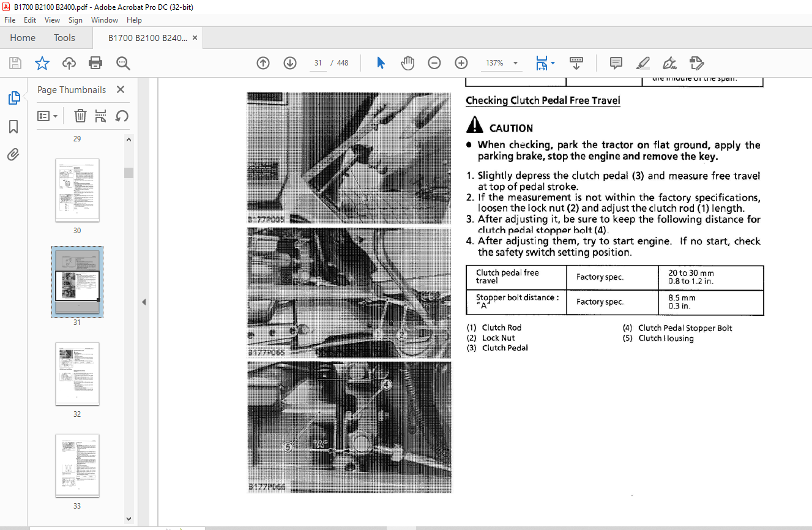This screenshot has width=812, height=530.
Task: Select page 31 thumbnail
Action: click(x=77, y=282)
